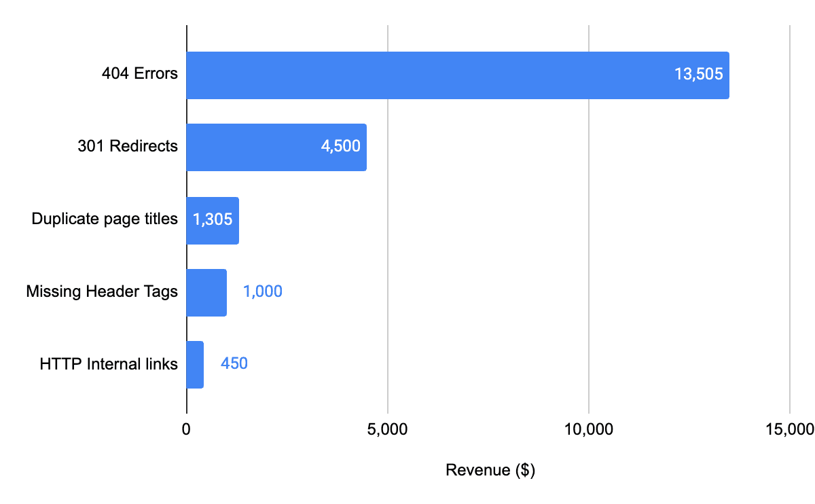Image resolution: width=815 pixels, height=504 pixels.
Task: Click the 450 value label
Action: 234,363
